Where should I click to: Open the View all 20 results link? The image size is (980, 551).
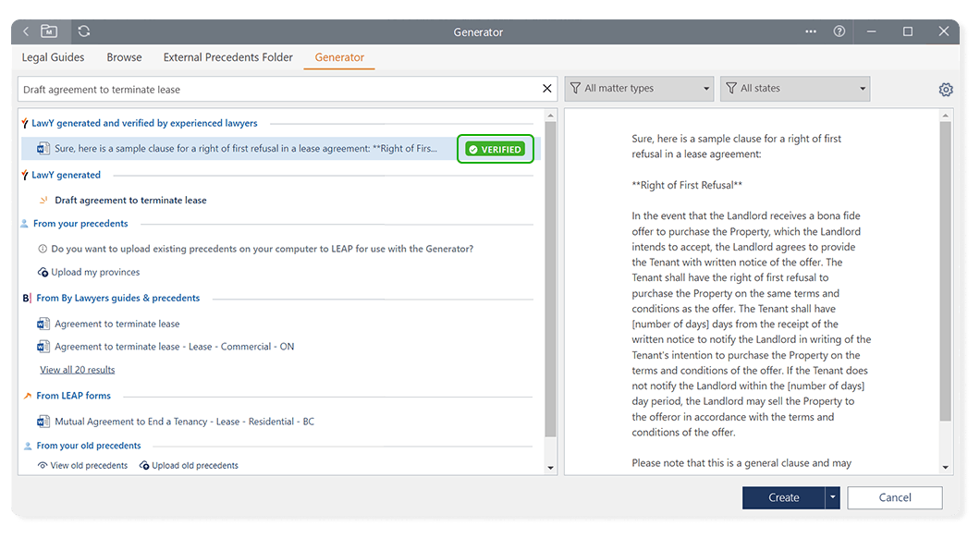point(78,370)
